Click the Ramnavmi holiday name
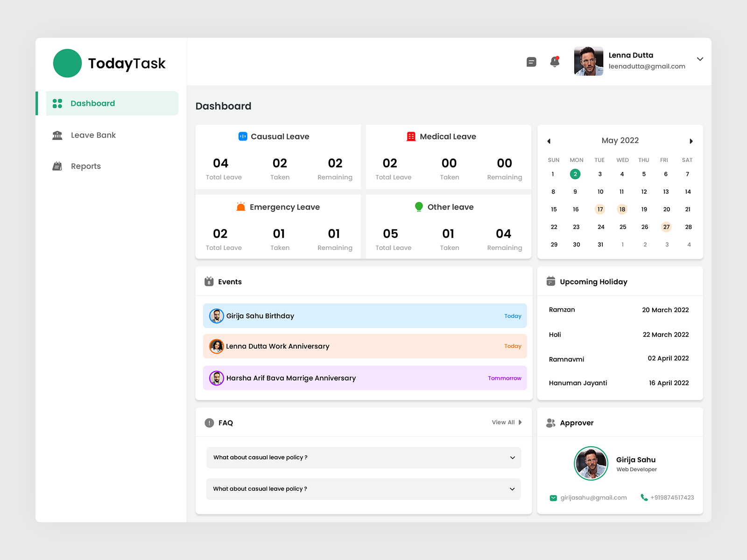 pyautogui.click(x=566, y=359)
